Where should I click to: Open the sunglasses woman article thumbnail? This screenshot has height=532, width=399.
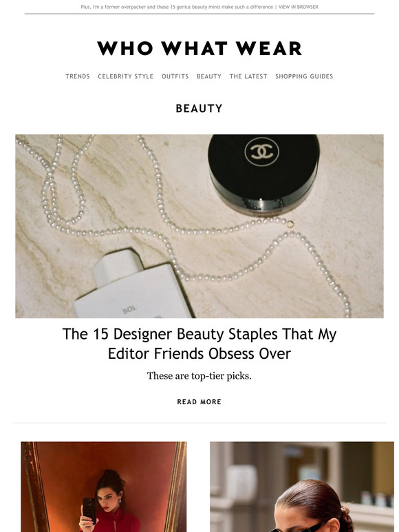(x=302, y=487)
